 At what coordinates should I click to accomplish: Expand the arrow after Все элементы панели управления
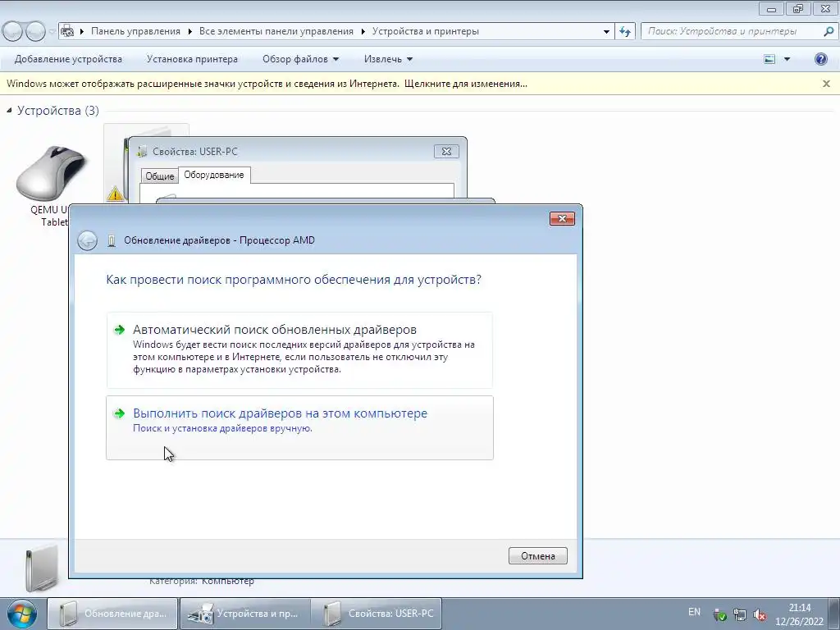[363, 32]
